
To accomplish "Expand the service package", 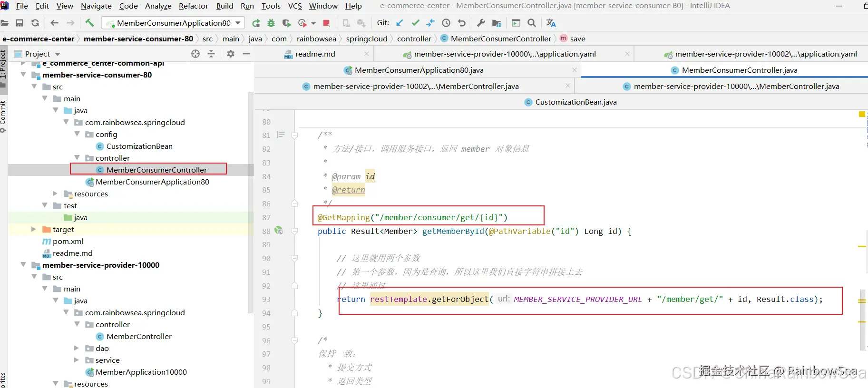I will tap(77, 360).
